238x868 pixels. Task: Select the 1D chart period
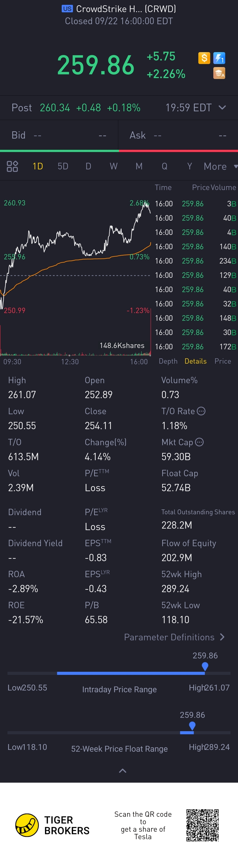pos(37,166)
